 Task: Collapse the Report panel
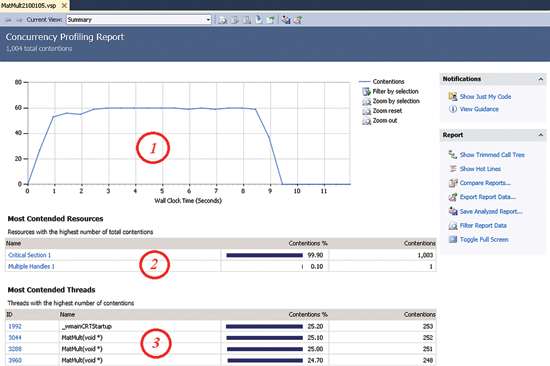pos(541,135)
